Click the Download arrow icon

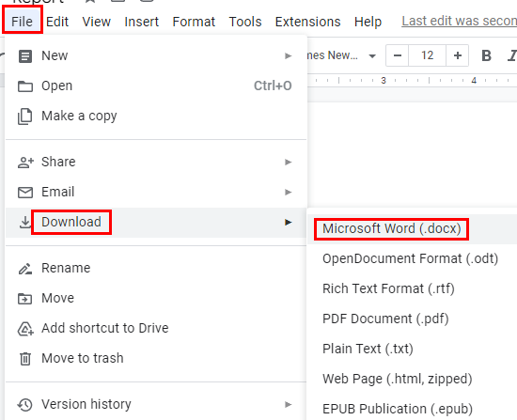(x=25, y=222)
